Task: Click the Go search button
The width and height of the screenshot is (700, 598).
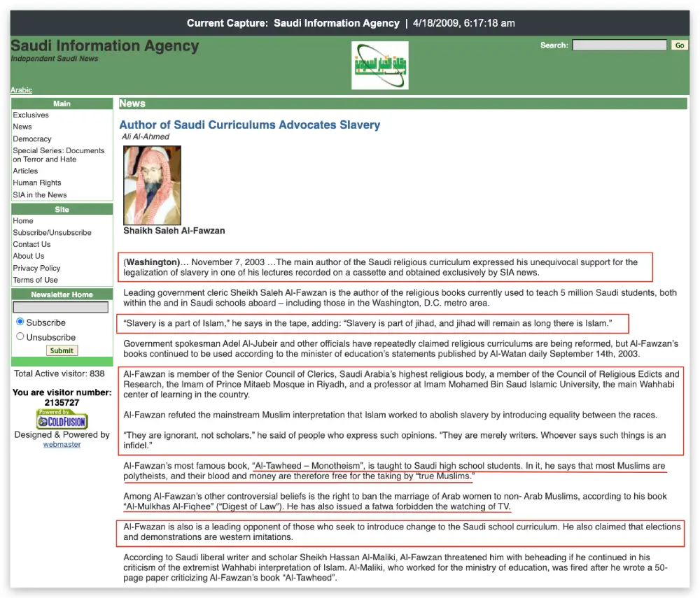Action: [679, 45]
